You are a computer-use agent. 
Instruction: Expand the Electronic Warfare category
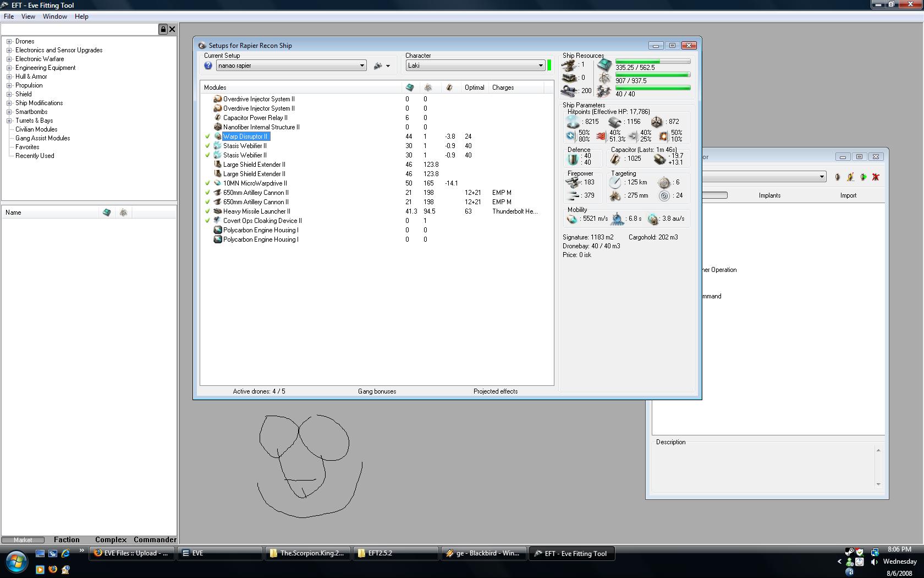tap(9, 59)
